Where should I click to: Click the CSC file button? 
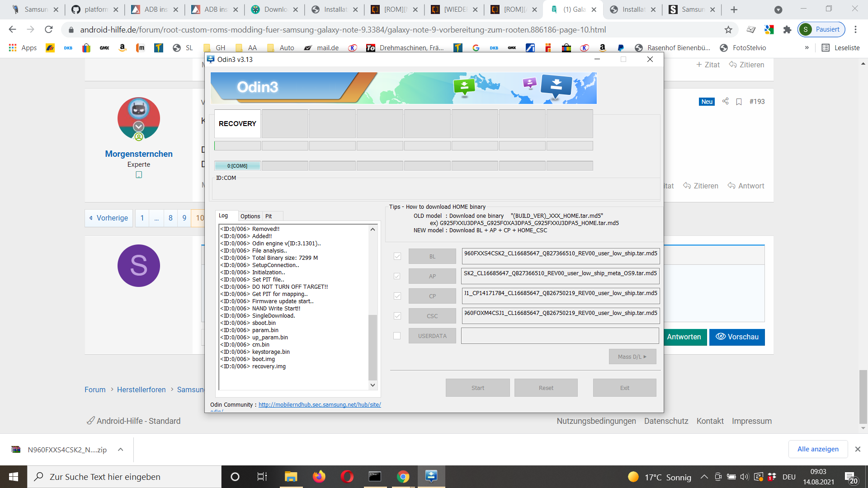click(432, 316)
